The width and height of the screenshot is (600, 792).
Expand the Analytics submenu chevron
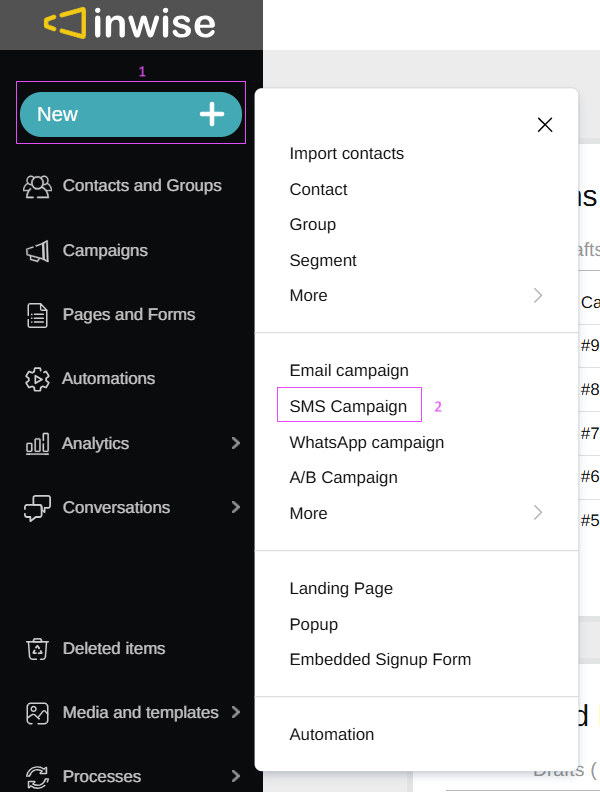235,443
